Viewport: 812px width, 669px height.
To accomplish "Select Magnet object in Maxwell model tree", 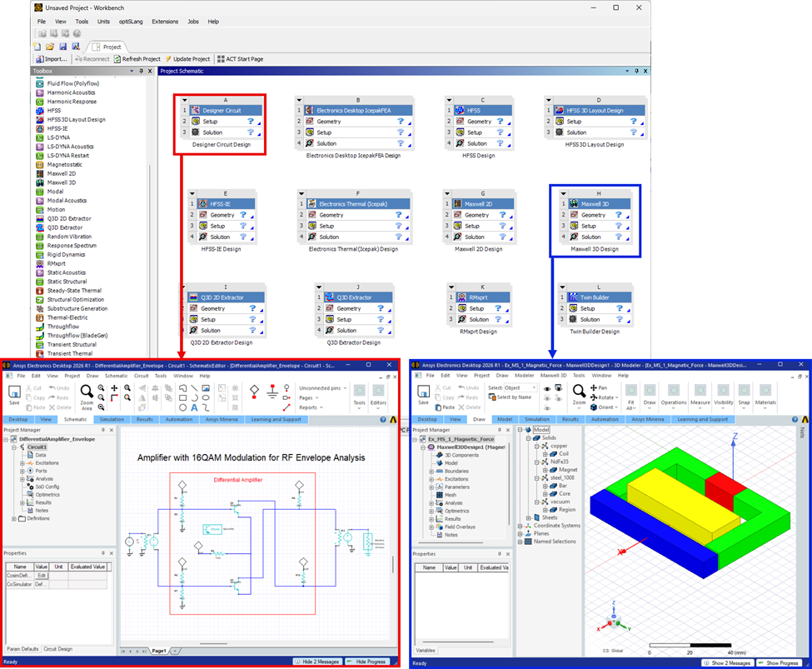I will click(x=568, y=470).
